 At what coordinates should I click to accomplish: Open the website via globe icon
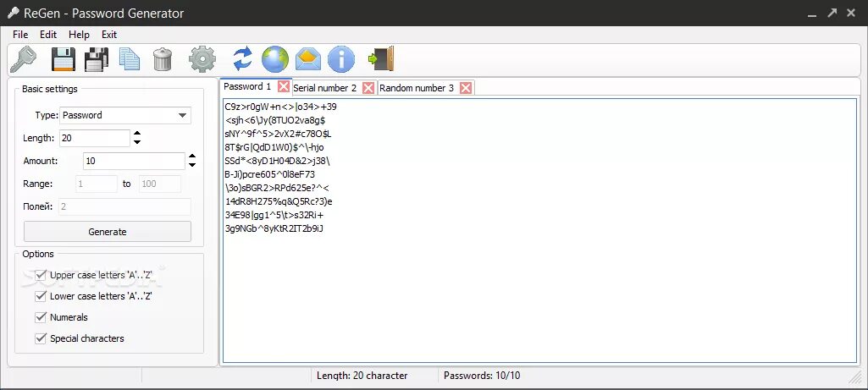275,59
